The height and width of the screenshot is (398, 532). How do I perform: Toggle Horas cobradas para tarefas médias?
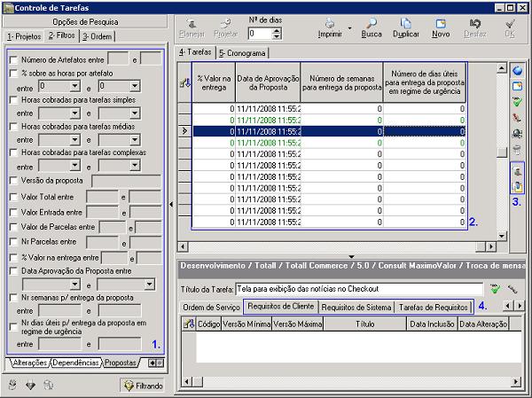pos(13,127)
